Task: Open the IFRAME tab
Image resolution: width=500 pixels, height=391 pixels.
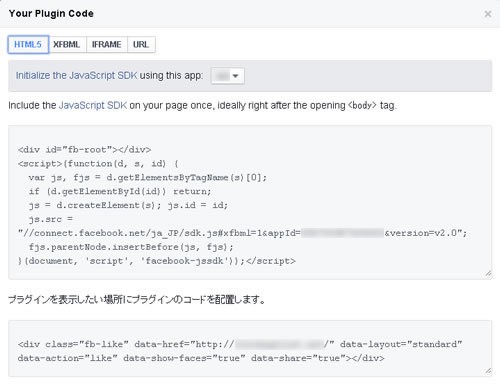Action: [x=107, y=44]
